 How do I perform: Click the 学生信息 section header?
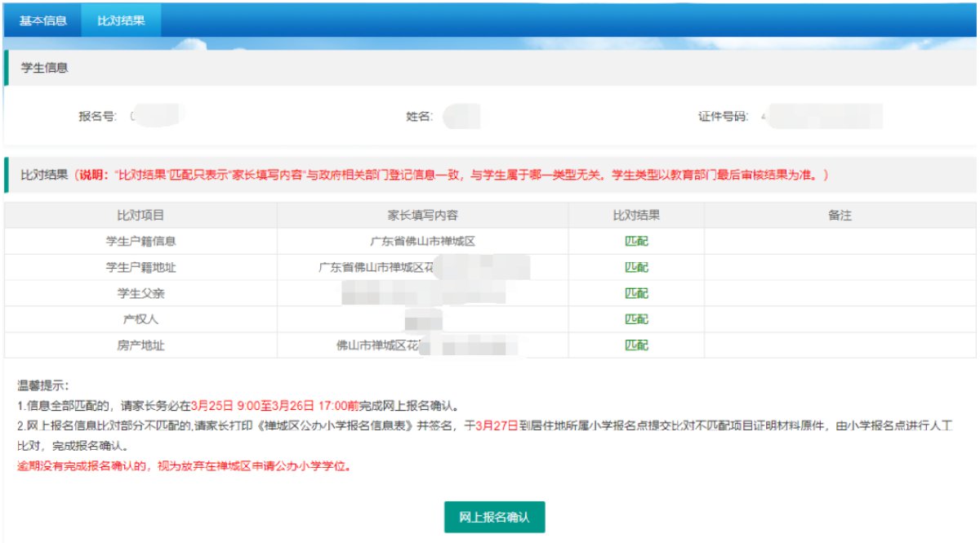[x=44, y=68]
